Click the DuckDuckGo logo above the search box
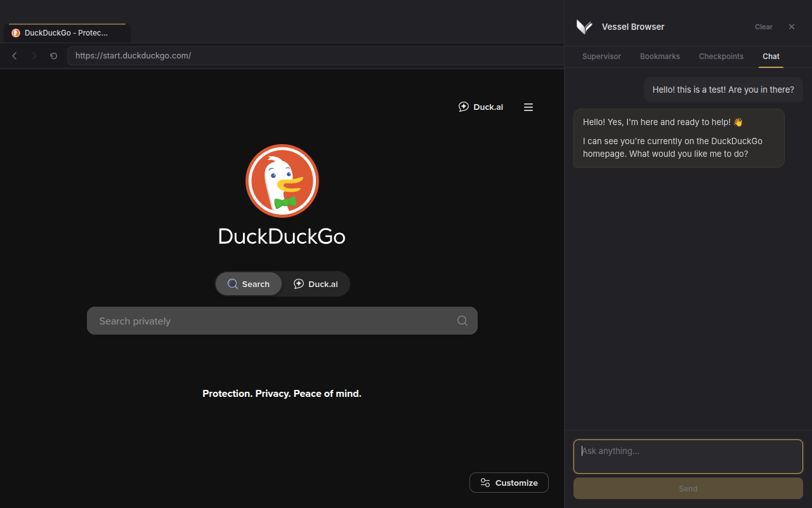The height and width of the screenshot is (508, 812). (x=282, y=181)
